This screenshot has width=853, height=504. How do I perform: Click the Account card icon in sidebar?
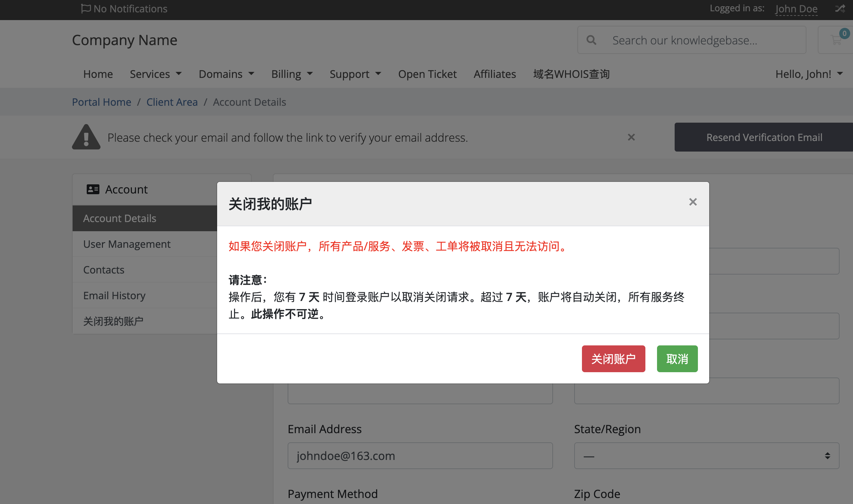93,190
